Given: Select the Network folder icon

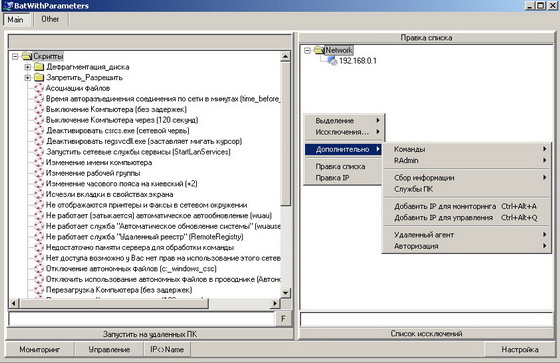Looking at the screenshot, I should click(319, 50).
